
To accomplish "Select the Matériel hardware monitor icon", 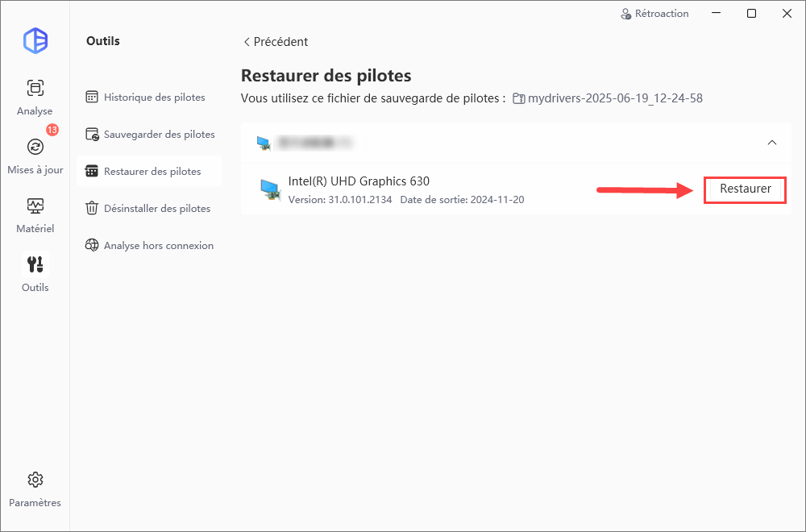I will tap(35, 206).
